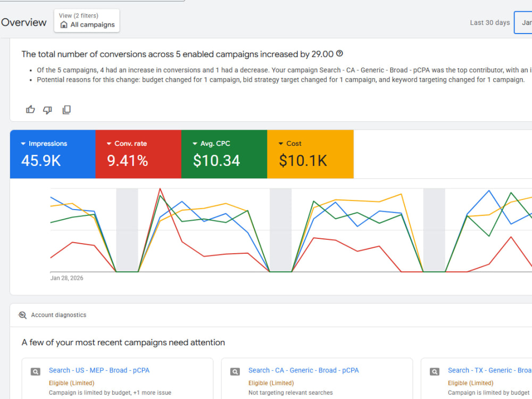Viewport: 532px width, 399px height.
Task: Click the thumbs down feedback icon
Action: tap(47, 110)
